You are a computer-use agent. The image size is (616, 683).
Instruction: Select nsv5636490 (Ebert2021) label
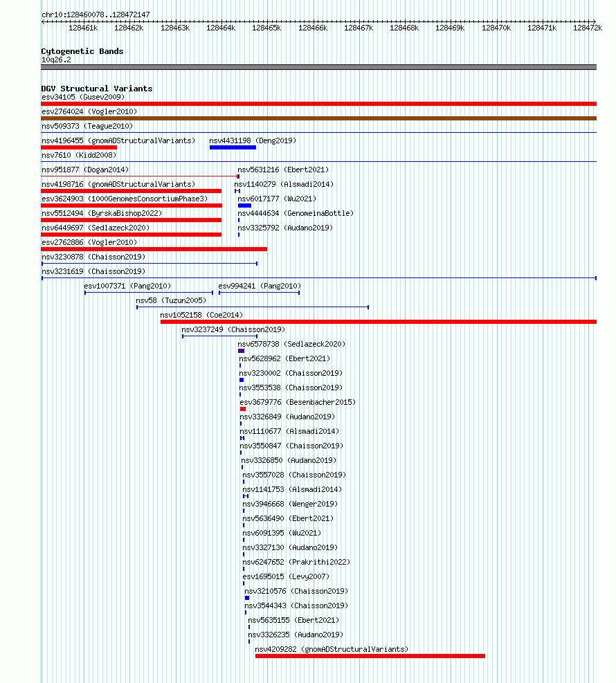pyautogui.click(x=288, y=518)
